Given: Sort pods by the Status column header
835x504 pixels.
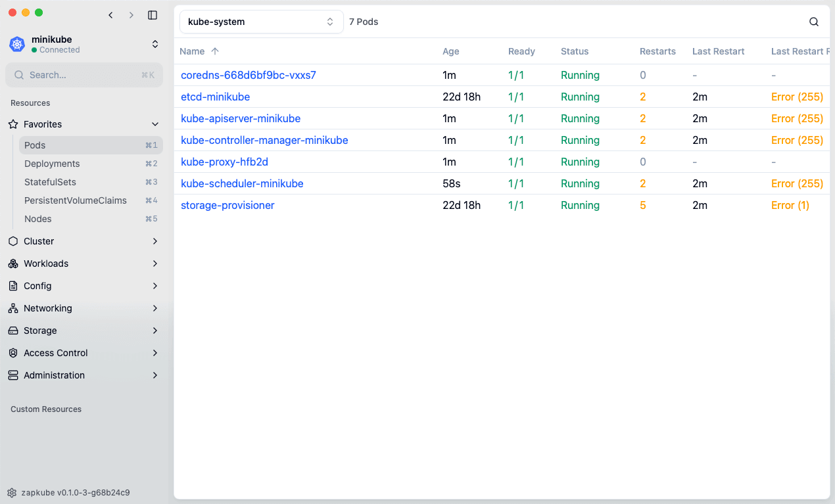Looking at the screenshot, I should 575,51.
